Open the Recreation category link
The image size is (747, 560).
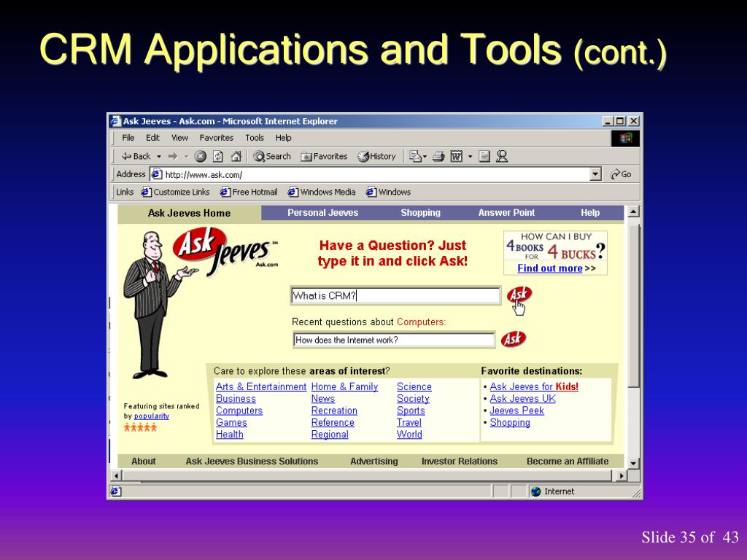pos(334,411)
